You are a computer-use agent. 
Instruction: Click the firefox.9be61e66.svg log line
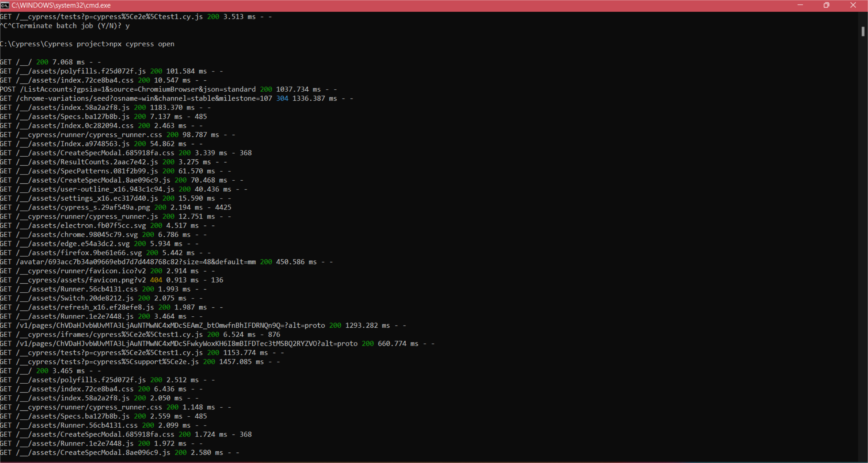(x=106, y=253)
